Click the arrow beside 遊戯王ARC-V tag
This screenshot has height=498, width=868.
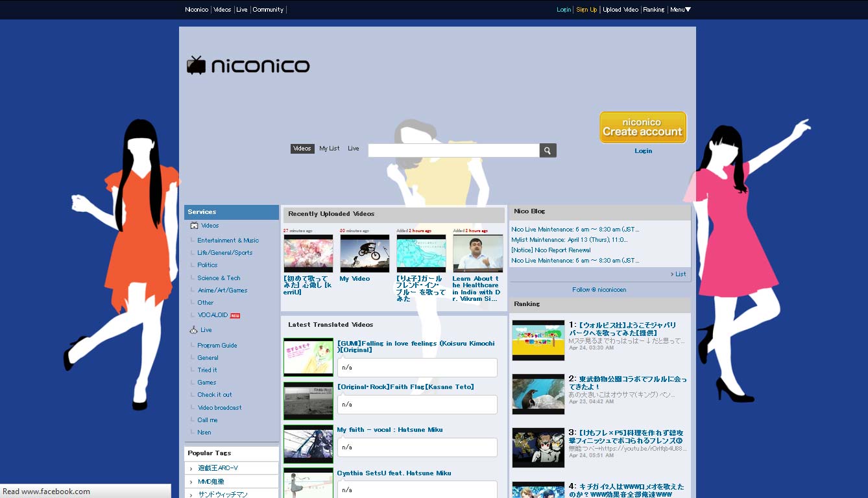[191, 469]
